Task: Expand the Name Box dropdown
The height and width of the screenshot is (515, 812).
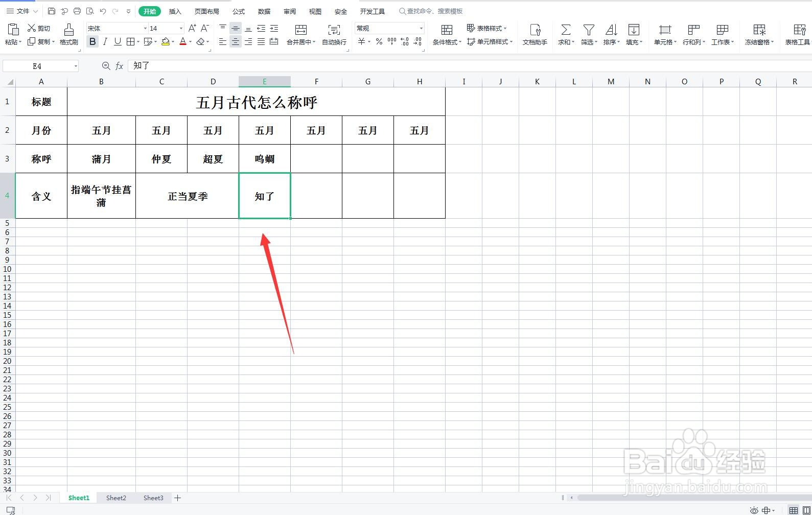Action: (76, 66)
